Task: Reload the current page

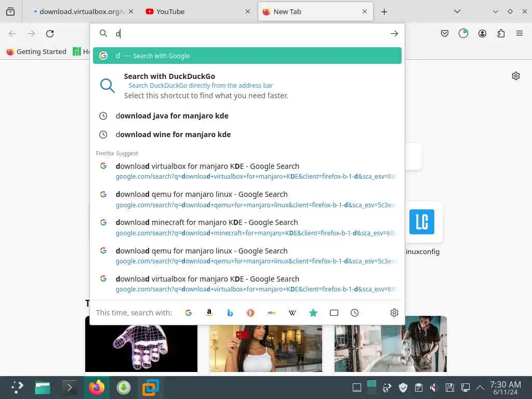Action: coord(50,34)
